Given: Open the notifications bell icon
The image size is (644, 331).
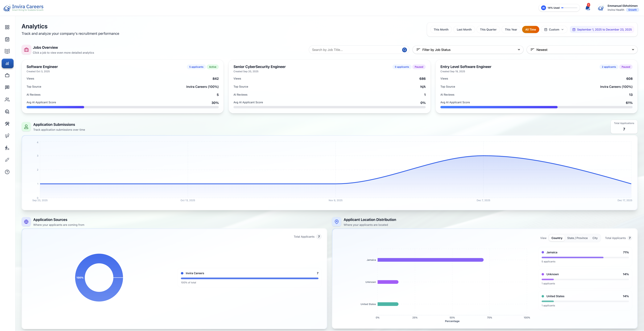Looking at the screenshot, I should tap(588, 8).
